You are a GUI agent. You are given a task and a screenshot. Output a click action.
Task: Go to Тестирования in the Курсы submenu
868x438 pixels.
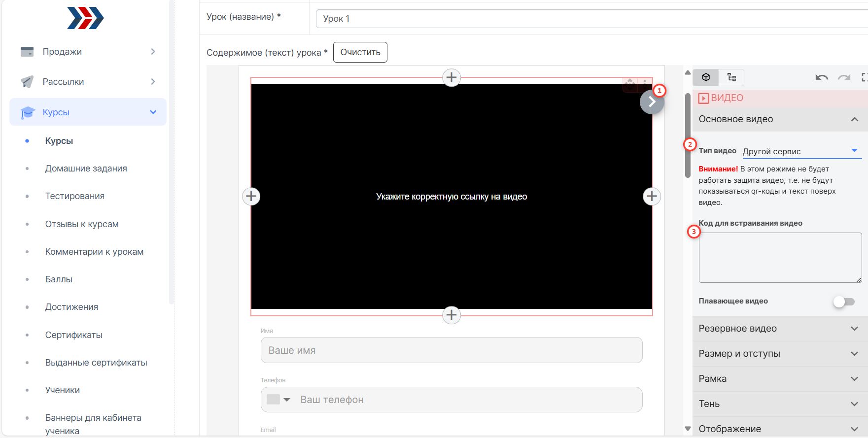[75, 196]
